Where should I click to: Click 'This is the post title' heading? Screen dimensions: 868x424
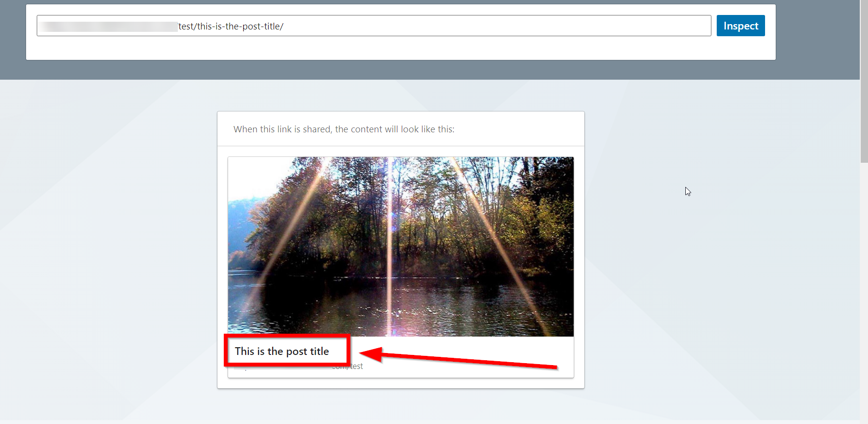point(282,351)
